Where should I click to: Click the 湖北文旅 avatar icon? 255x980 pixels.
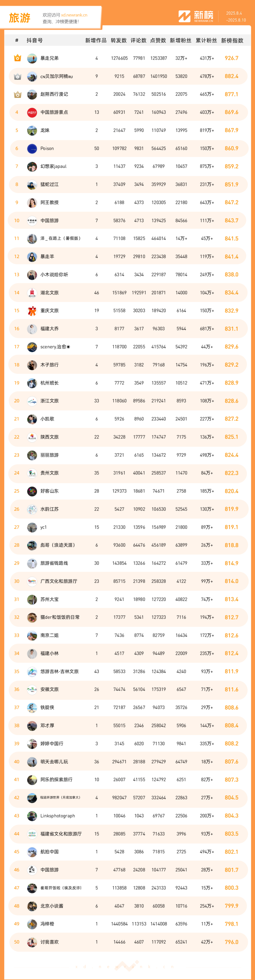click(32, 293)
